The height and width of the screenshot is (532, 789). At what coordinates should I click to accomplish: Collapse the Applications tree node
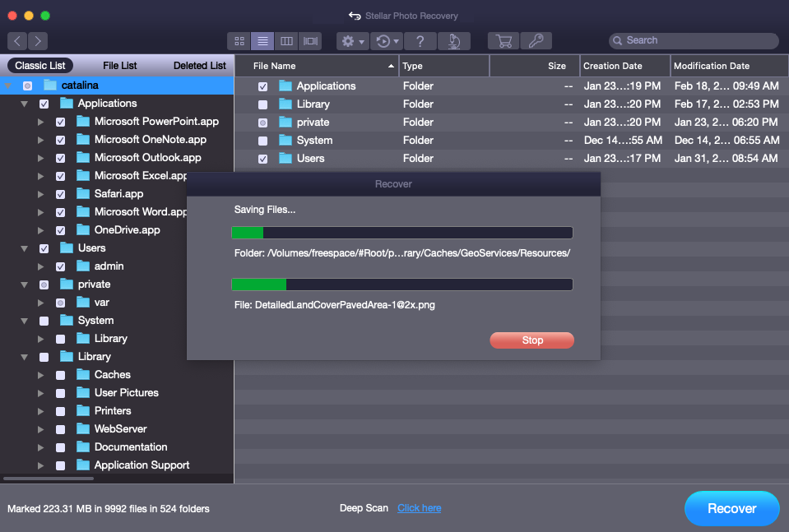pos(24,104)
